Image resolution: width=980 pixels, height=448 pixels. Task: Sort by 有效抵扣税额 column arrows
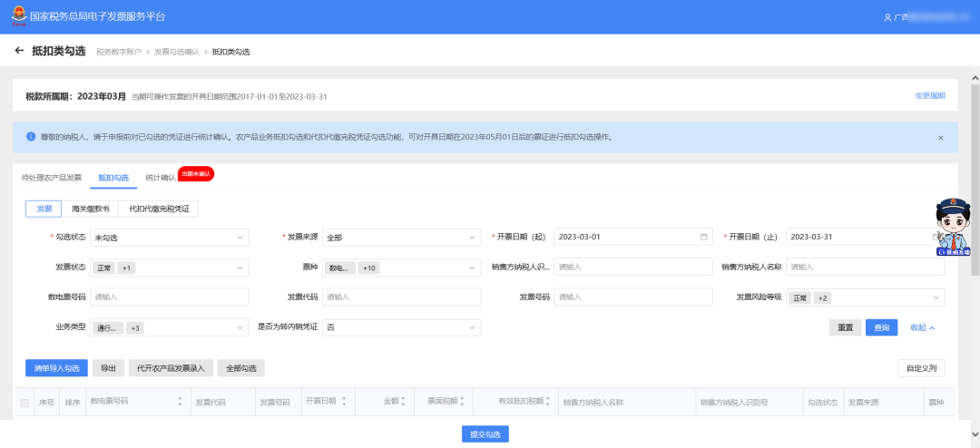click(x=547, y=402)
